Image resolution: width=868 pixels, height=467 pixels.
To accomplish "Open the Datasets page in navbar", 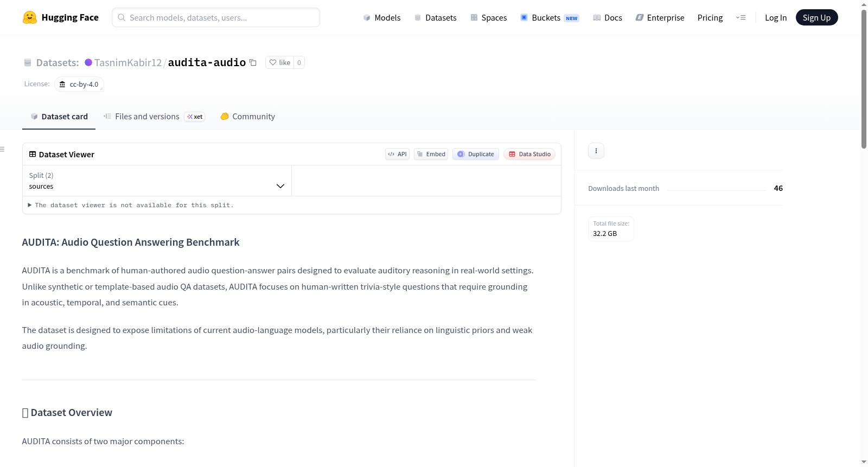I will point(435,17).
